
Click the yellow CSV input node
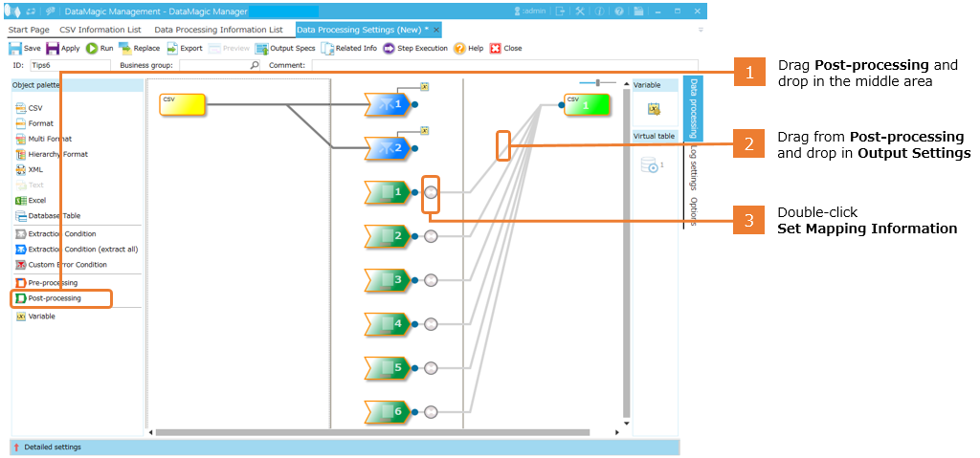click(x=183, y=105)
